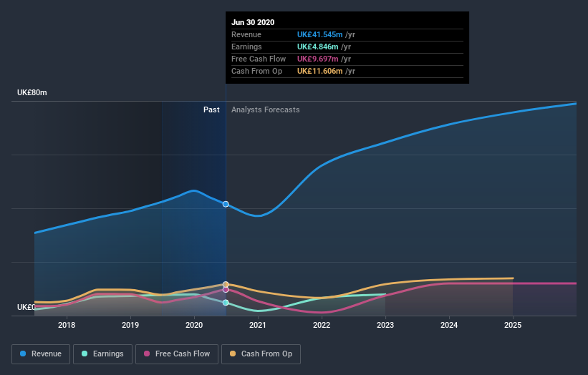Click the 2019 x-axis label
Screen dimensions: 588x375
130,325
